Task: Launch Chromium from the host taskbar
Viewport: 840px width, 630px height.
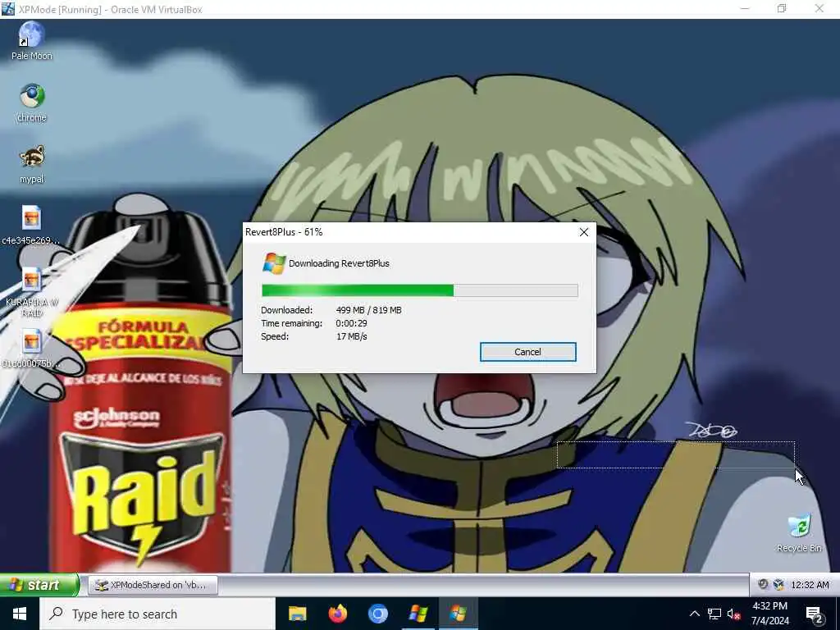Action: click(377, 614)
